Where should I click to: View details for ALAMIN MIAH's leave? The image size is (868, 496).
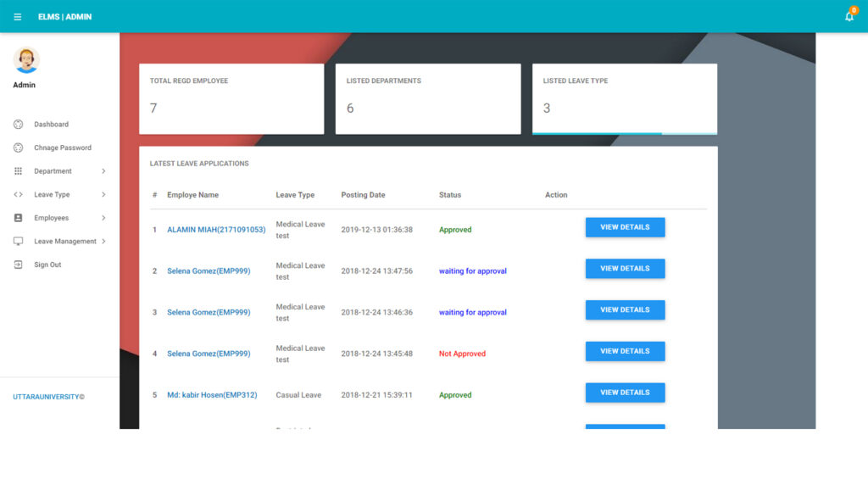625,227
